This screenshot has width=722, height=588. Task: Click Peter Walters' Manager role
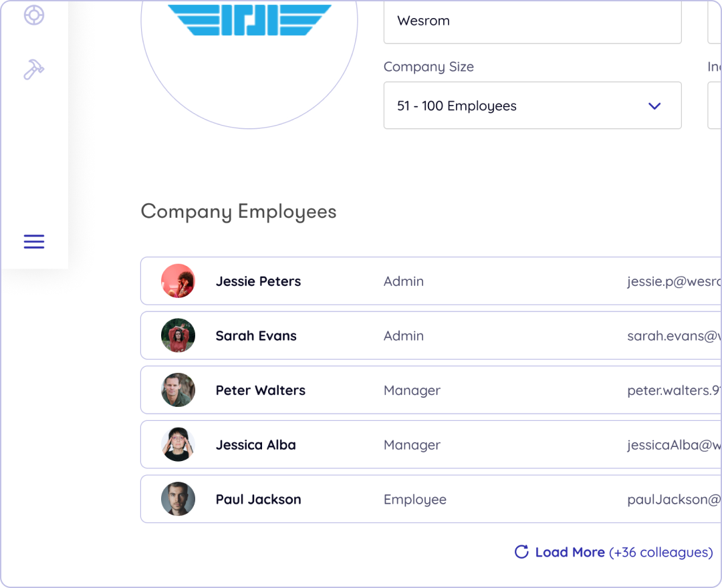pyautogui.click(x=412, y=391)
